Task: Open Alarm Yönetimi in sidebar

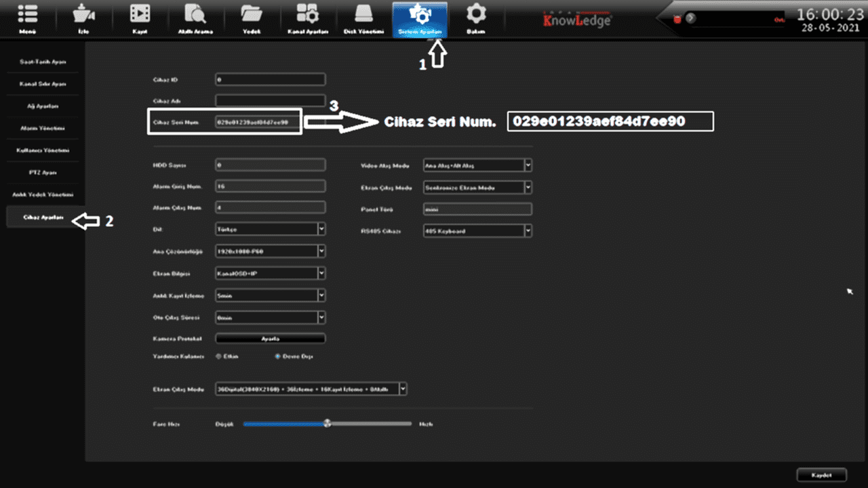Action: [x=43, y=128]
